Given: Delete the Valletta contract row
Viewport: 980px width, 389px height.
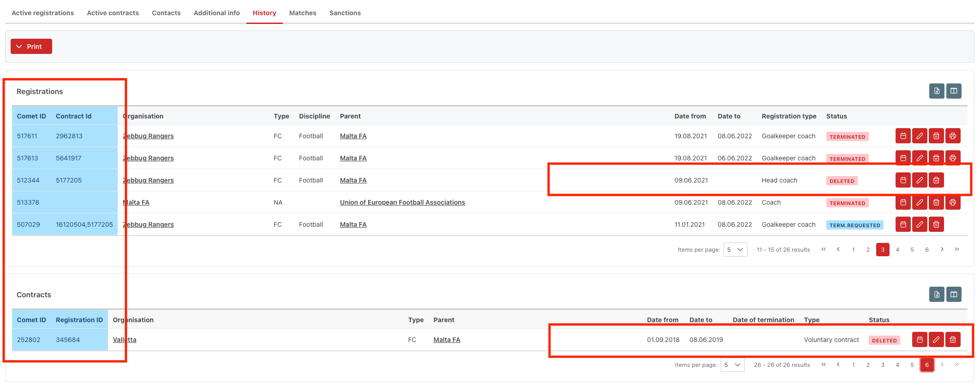Looking at the screenshot, I should click(952, 340).
